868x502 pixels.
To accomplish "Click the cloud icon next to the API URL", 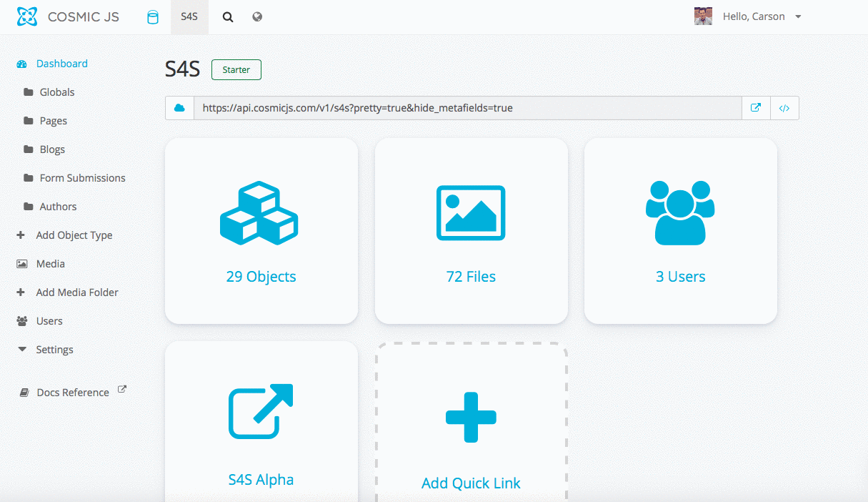I will click(179, 107).
